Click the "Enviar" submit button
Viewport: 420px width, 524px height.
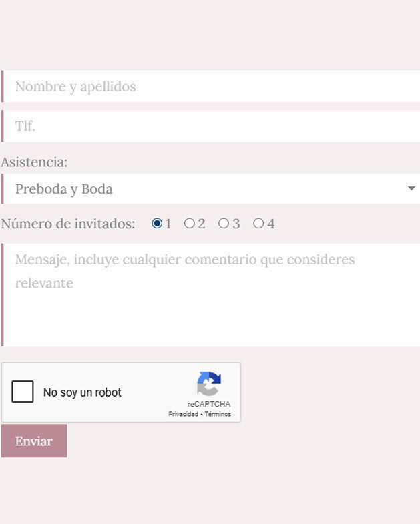tap(34, 441)
